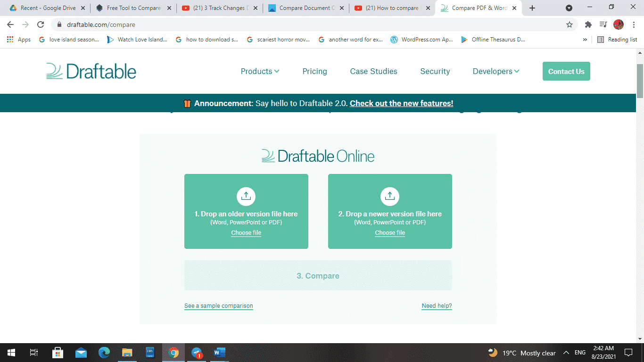The image size is (644, 362).
Task: Click the browser profile avatar icon
Action: (x=618, y=24)
